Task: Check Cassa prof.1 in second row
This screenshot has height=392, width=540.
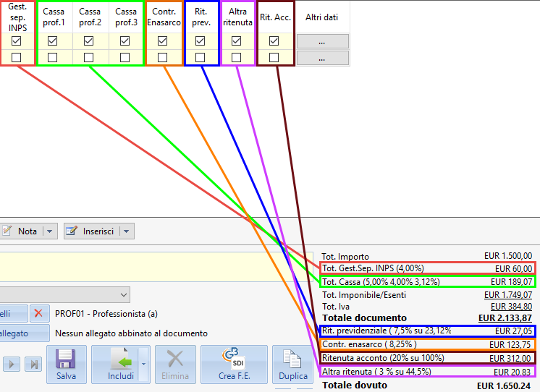Action: (52, 57)
